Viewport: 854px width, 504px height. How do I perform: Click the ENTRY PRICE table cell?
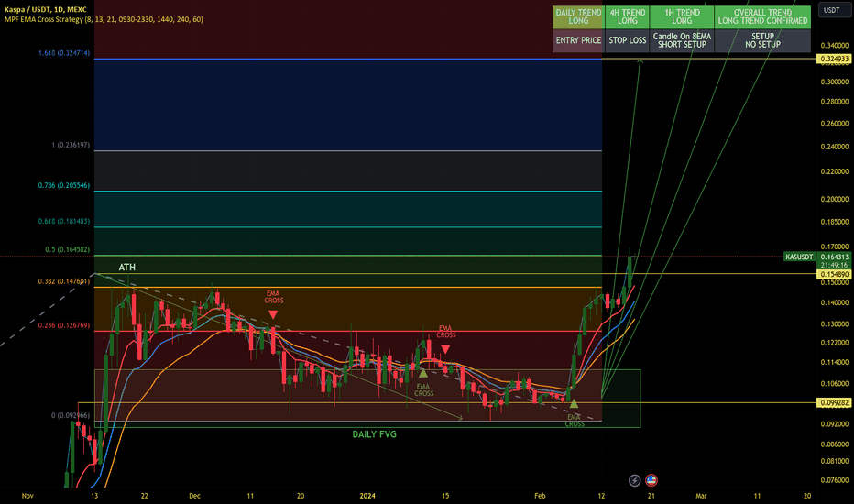tap(578, 41)
